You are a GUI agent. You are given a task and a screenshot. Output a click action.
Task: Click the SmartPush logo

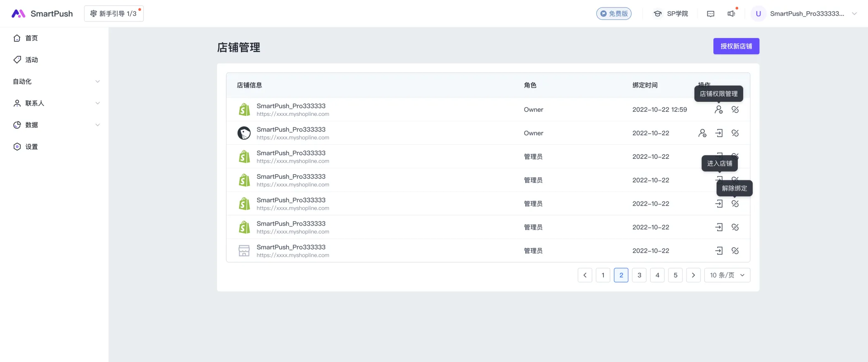42,14
